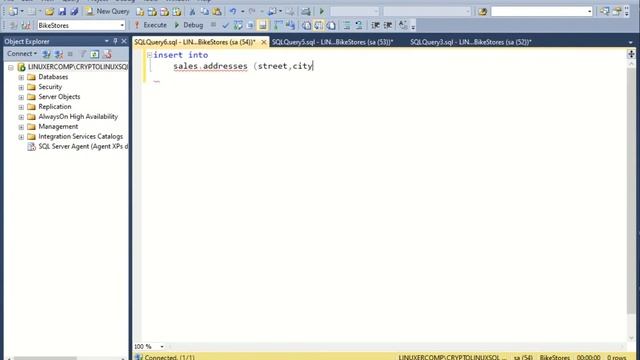Switch to the SQLQuery5.sql tab
This screenshot has width=640, height=360.
(332, 42)
